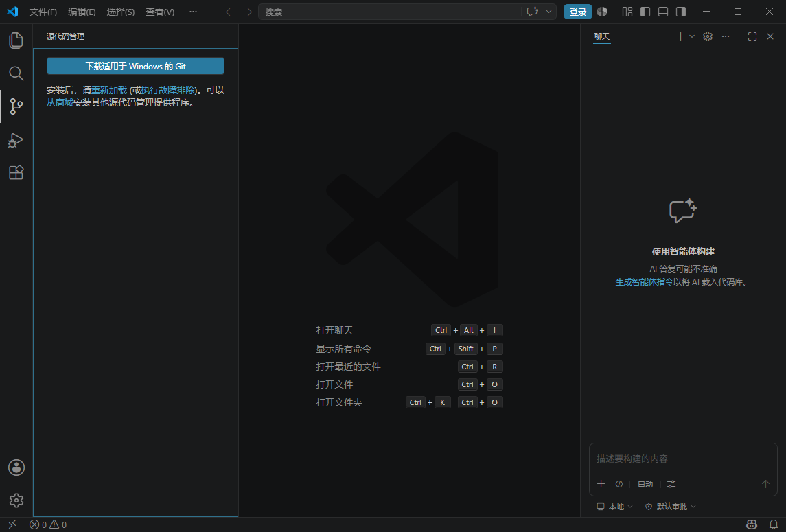Image resolution: width=786 pixels, height=532 pixels.
Task: Open the Extensions view
Action: (16, 172)
